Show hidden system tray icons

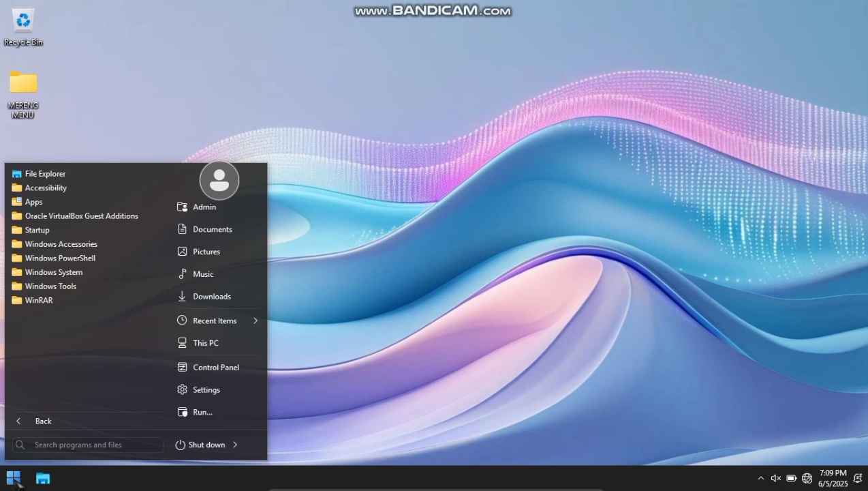[x=761, y=478]
